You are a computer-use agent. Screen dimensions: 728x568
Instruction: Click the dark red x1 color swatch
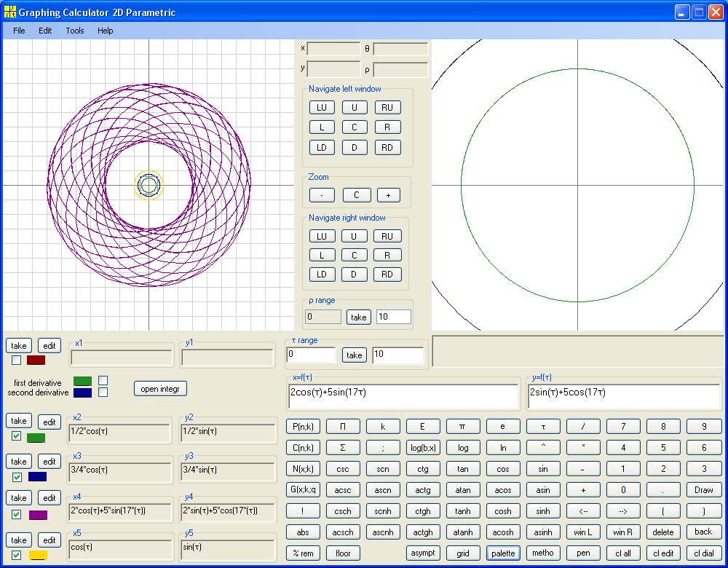[x=36, y=360]
